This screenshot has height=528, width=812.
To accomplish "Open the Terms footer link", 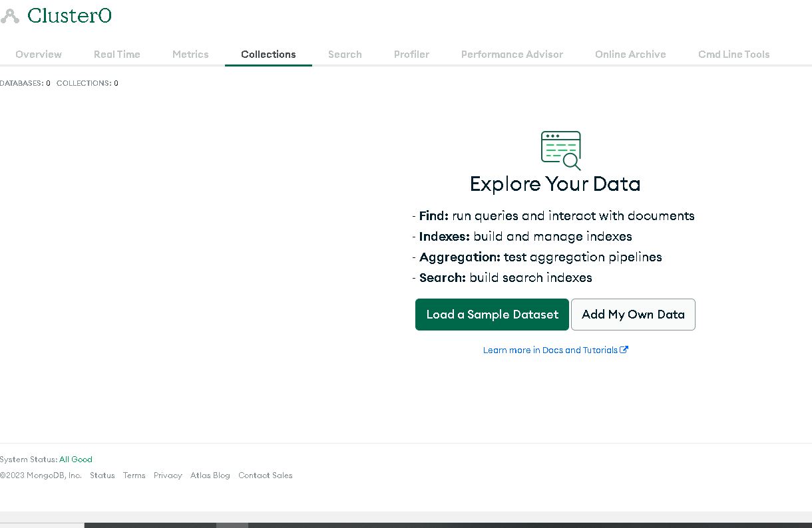I will point(134,475).
